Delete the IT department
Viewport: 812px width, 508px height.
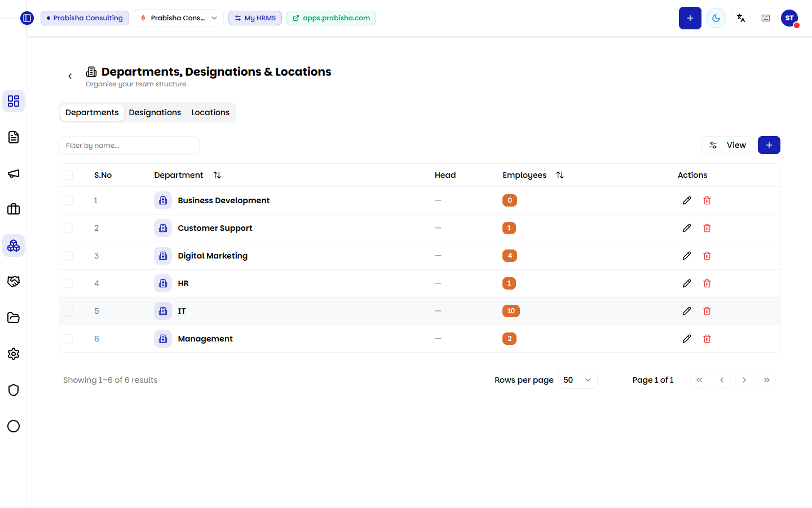[707, 311]
